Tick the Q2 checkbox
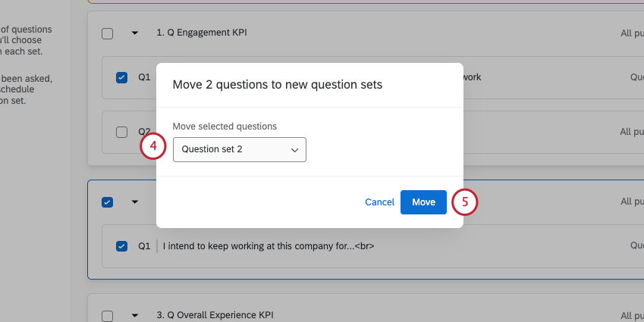 (121, 132)
